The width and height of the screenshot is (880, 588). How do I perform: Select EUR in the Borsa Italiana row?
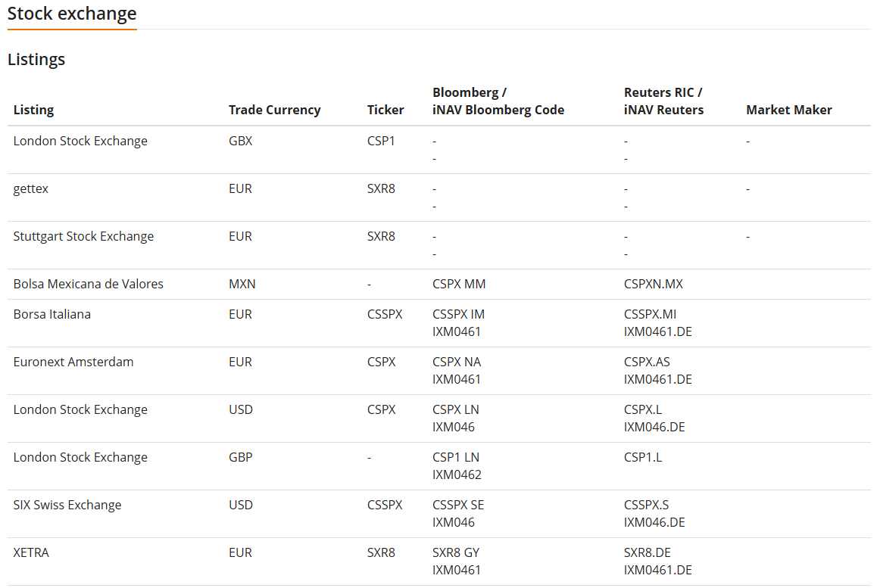tap(240, 314)
